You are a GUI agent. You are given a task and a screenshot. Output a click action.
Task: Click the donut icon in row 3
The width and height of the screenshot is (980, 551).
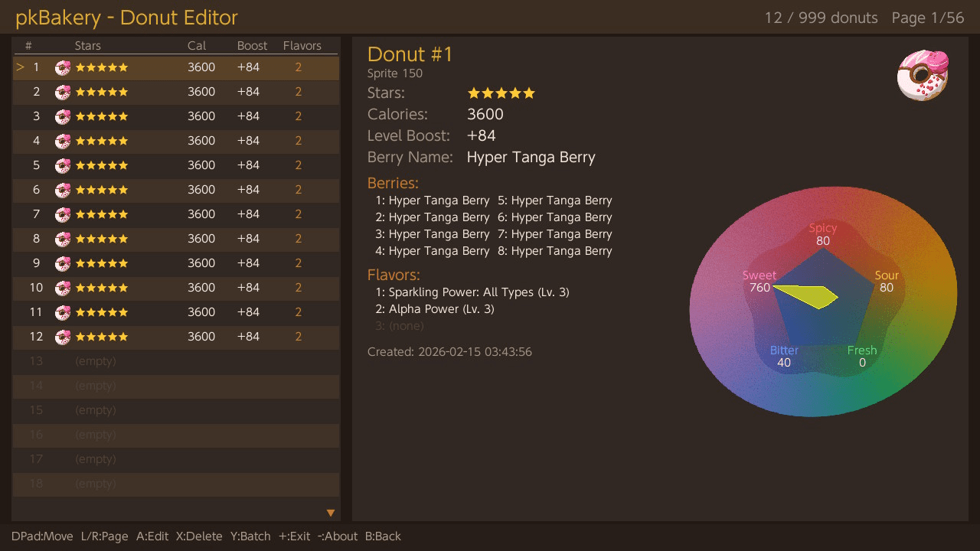[x=63, y=116]
